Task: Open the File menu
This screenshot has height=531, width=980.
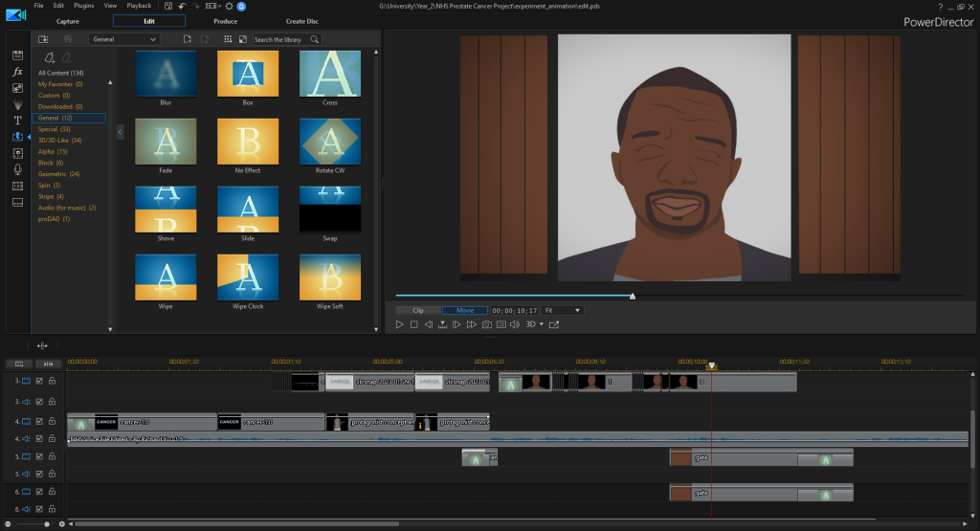Action: (38, 6)
